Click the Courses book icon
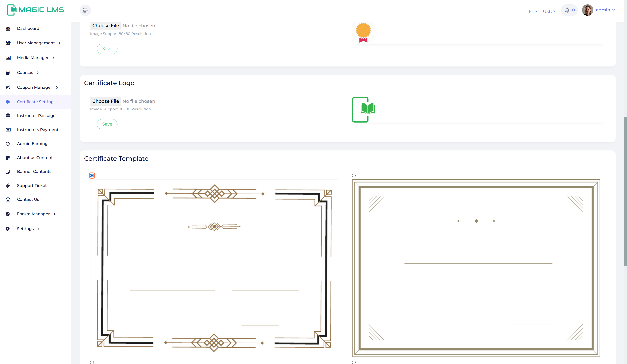 tap(8, 73)
